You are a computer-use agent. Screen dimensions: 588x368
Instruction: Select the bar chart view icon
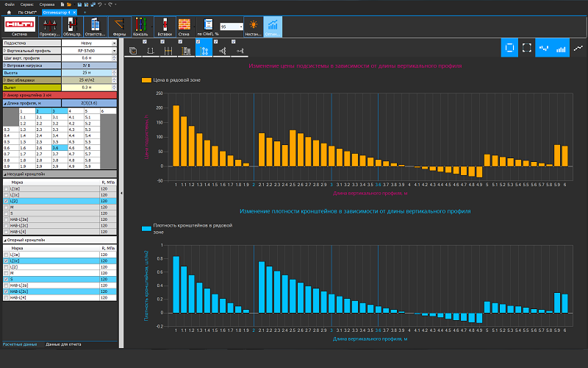561,48
